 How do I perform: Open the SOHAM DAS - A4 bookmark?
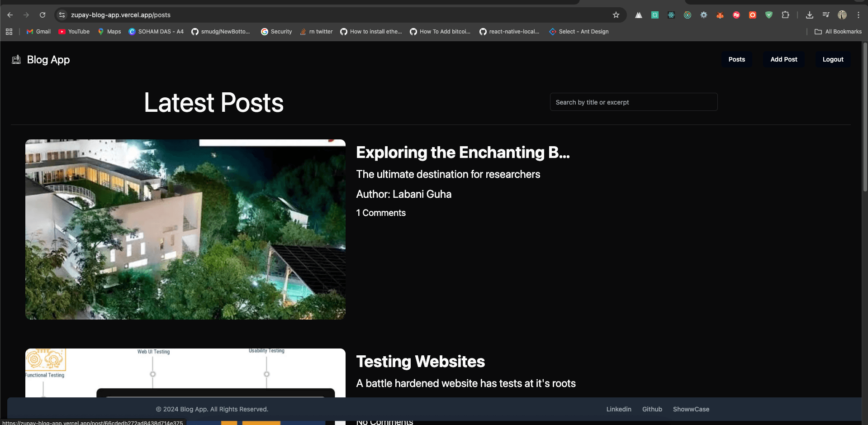(x=156, y=32)
